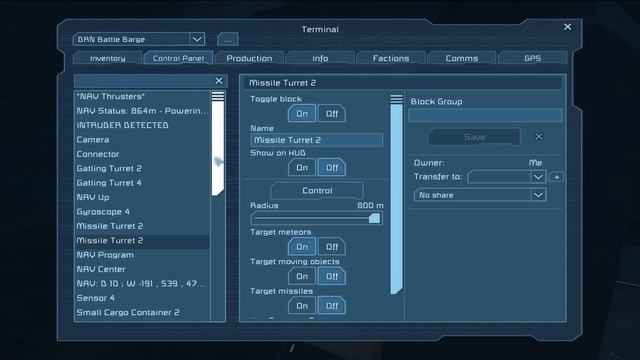The height and width of the screenshot is (360, 640).
Task: Select the NAV Status: 864m entry
Action: (x=142, y=111)
